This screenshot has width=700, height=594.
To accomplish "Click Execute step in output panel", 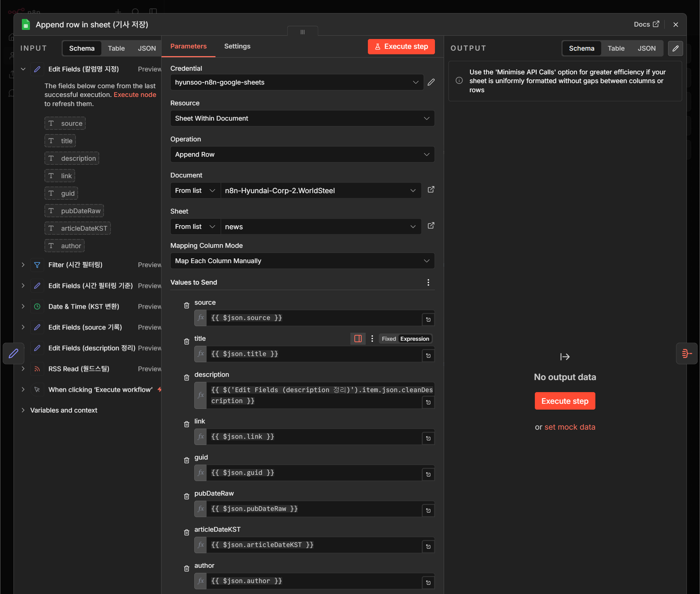I will [565, 401].
